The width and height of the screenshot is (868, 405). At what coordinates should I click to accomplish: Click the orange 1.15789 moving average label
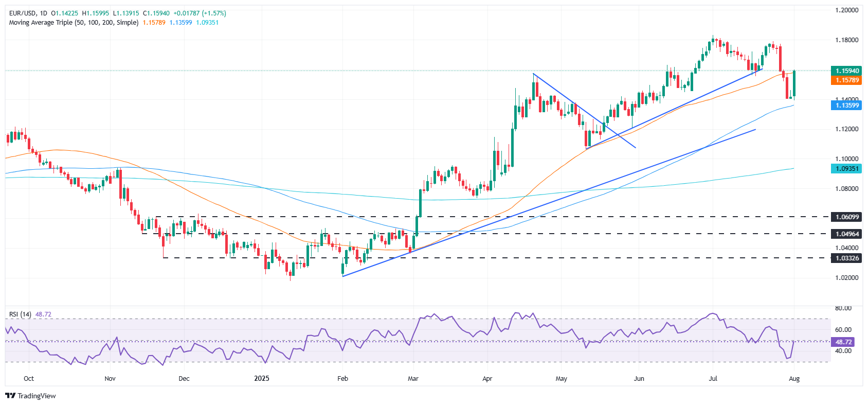click(847, 80)
